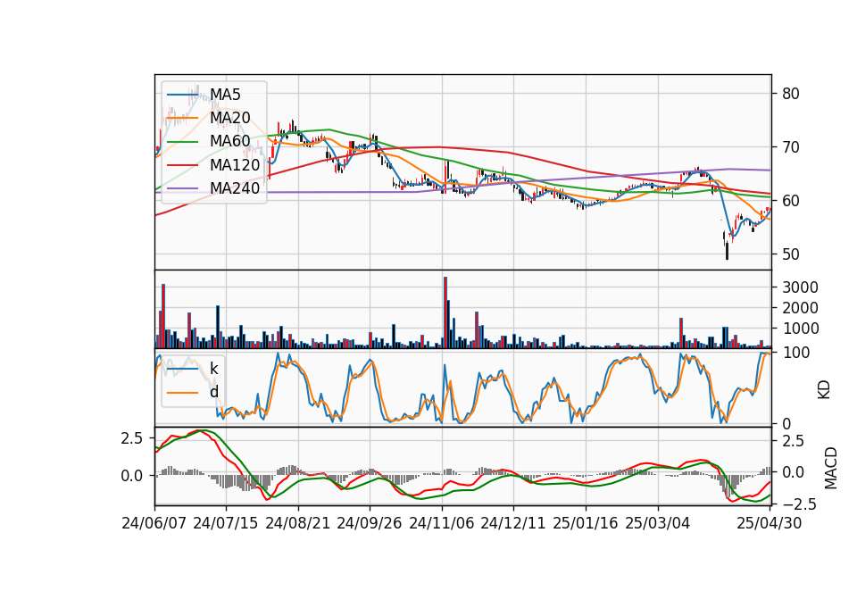Screen dimensions: 857x616
Task: Click the 24/12/11 date tick label
Action: tap(513, 523)
